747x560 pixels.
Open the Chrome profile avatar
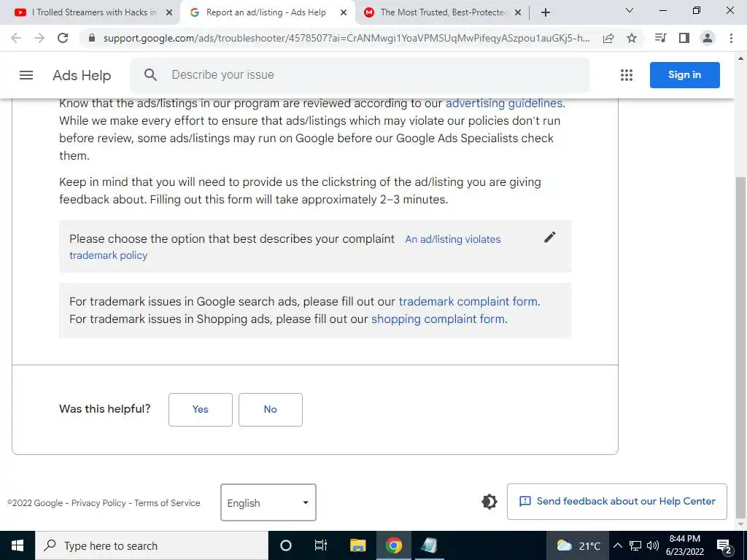tap(708, 38)
